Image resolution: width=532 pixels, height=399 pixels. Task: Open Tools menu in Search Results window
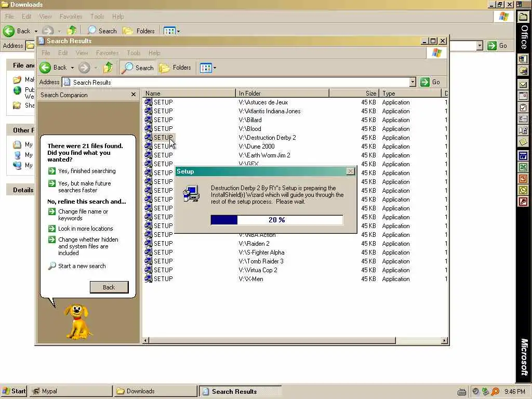point(134,53)
